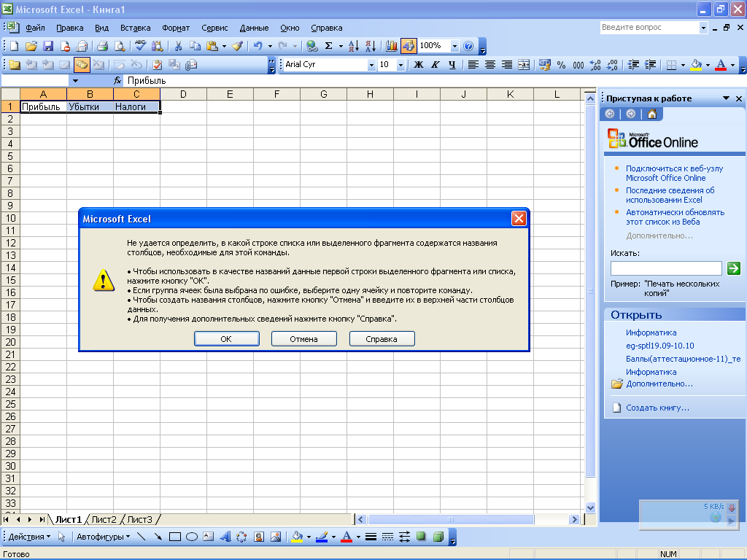Open Excel Help question mark icon
Image resolution: width=747 pixels, height=560 pixels.
tap(468, 46)
